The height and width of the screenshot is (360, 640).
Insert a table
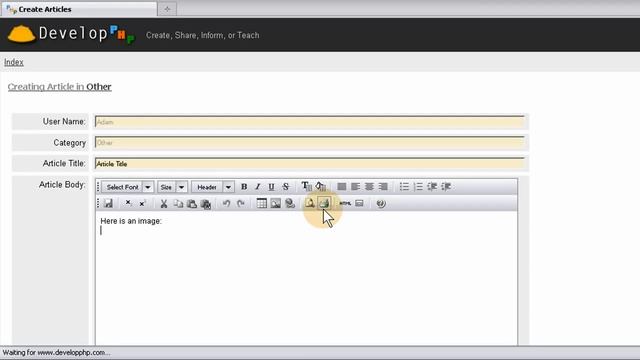(x=262, y=203)
